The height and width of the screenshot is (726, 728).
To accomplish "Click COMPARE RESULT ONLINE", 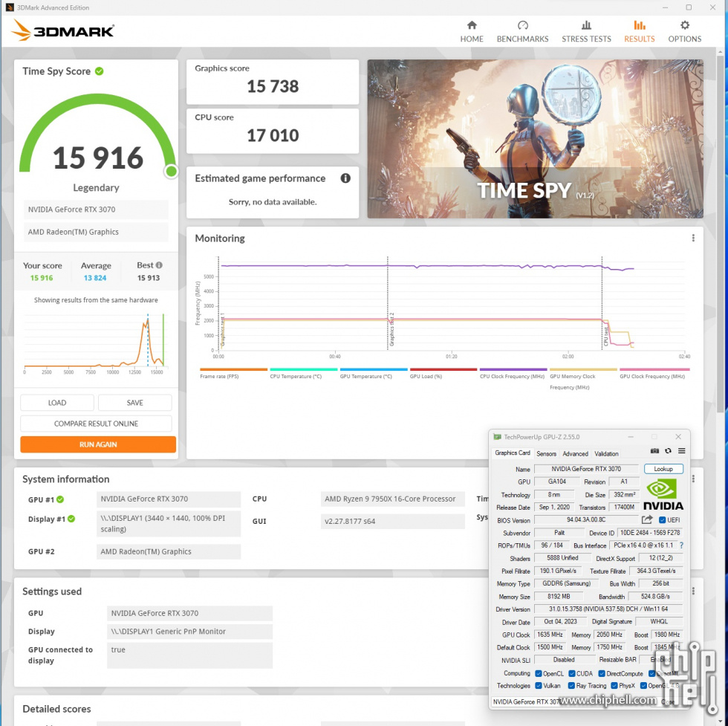I will [x=96, y=424].
